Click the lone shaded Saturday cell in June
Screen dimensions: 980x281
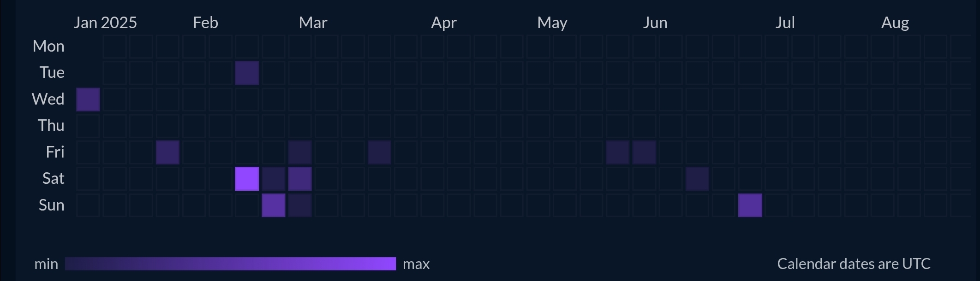click(x=697, y=179)
